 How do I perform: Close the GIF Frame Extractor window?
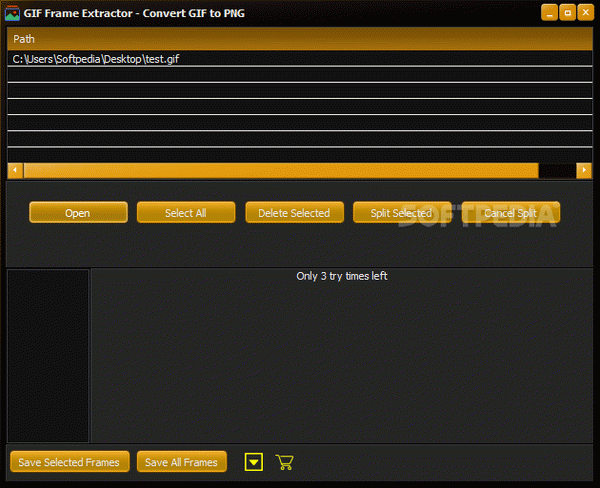(x=586, y=13)
